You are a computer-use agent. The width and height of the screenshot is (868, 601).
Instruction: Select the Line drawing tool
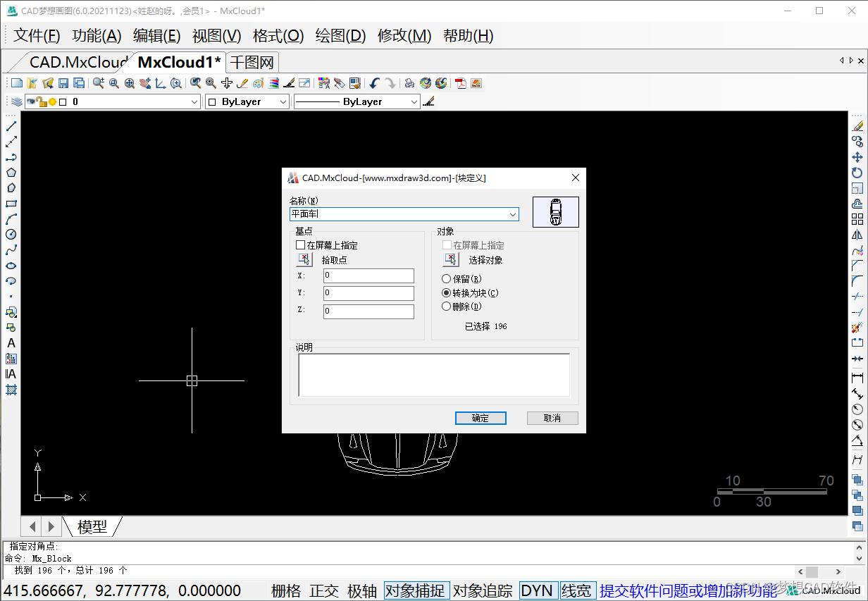point(11,127)
